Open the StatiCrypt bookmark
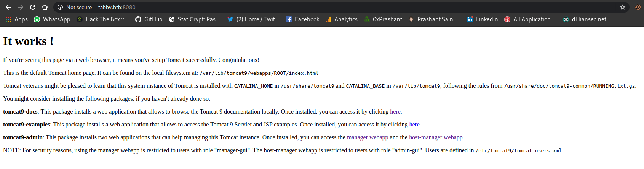Image resolution: width=644 pixels, height=169 pixels. (x=194, y=19)
